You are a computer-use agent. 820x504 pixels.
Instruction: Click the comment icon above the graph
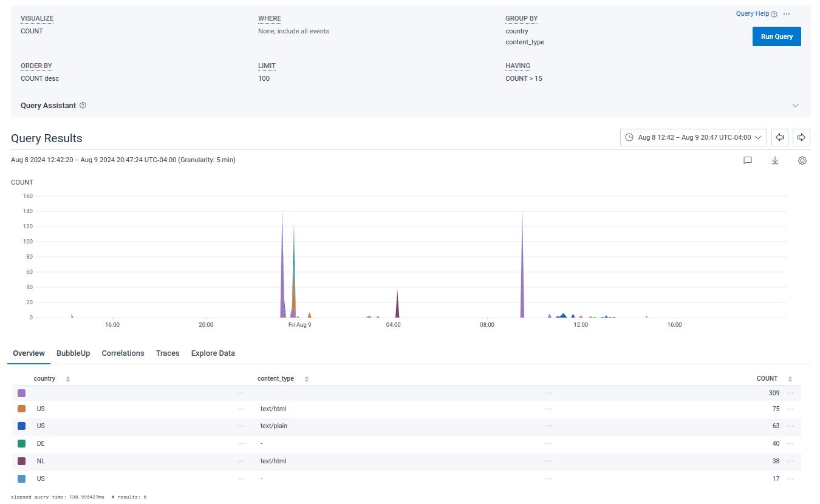click(748, 160)
